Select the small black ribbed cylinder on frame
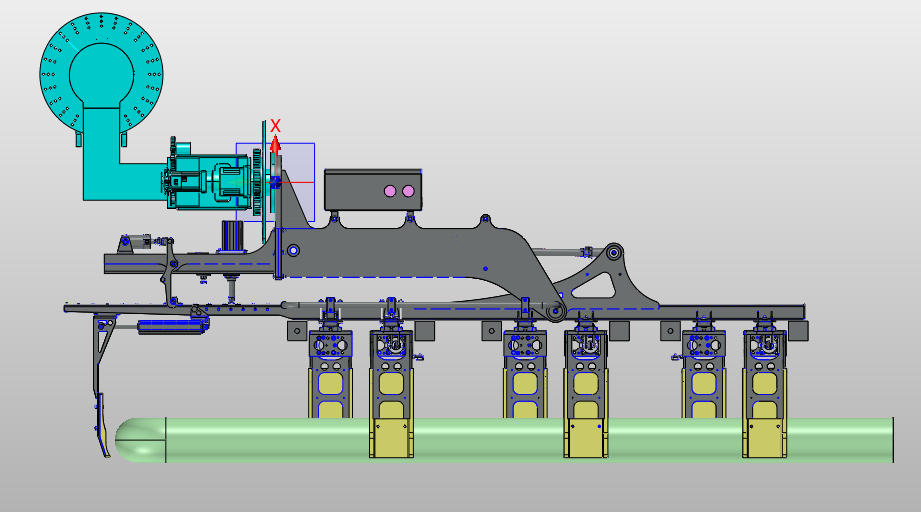Image resolution: width=921 pixels, height=512 pixels. click(233, 236)
